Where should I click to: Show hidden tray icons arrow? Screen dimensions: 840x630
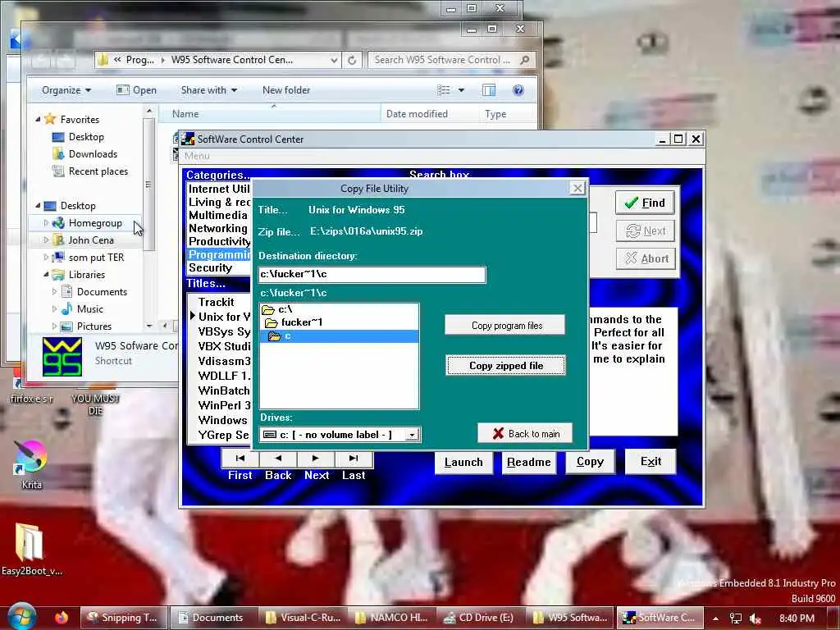(x=715, y=619)
